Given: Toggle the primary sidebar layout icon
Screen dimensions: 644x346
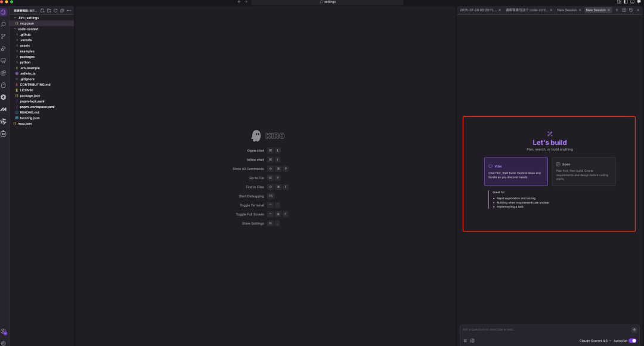Looking at the screenshot, I should [626, 2].
